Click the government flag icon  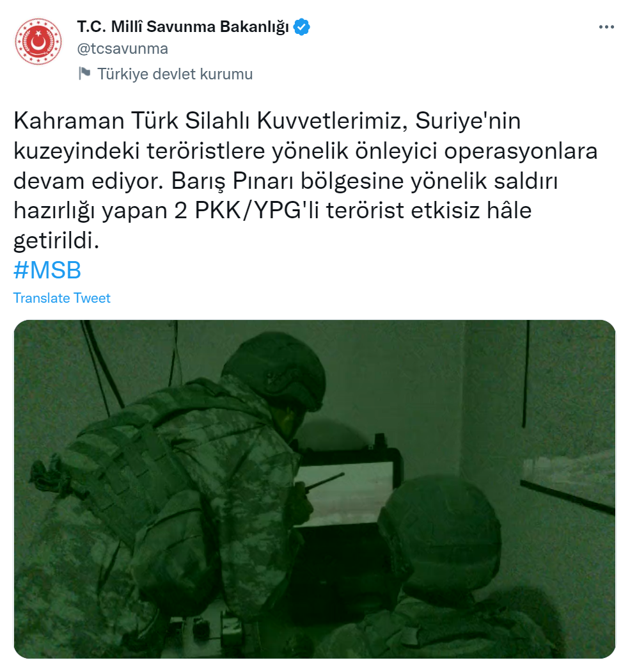point(84,74)
